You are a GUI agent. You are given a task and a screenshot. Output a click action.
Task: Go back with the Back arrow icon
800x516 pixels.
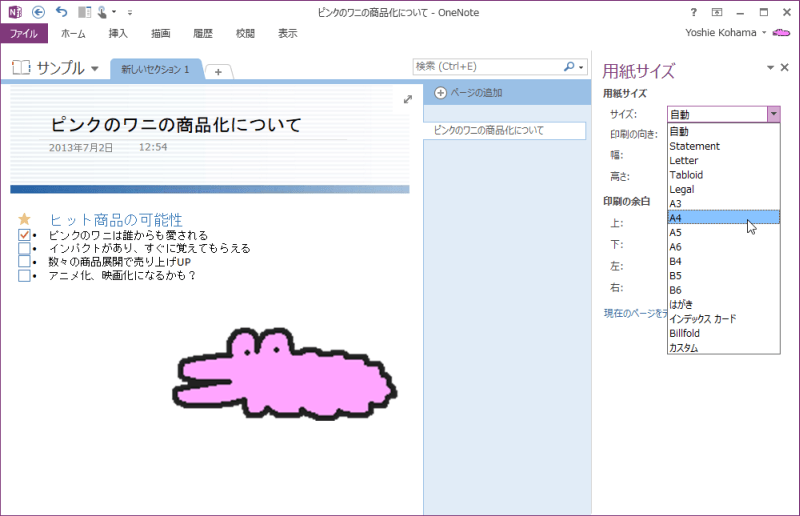(x=38, y=12)
